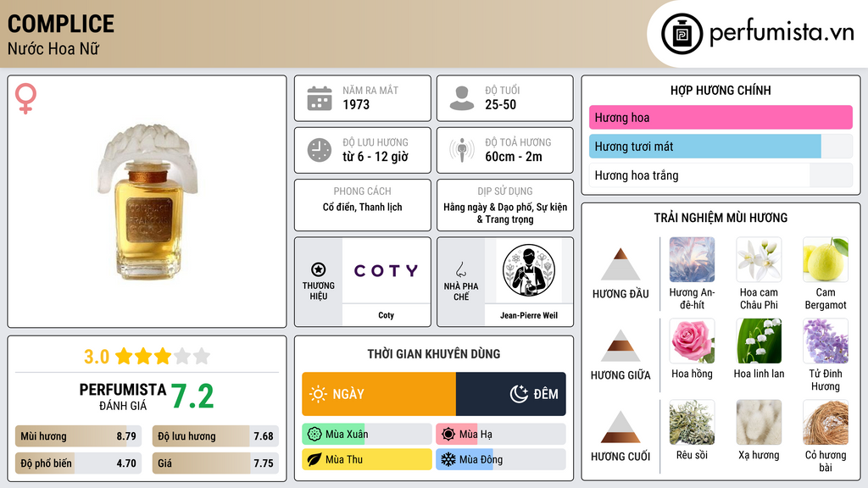Click the pink female gender symbol icon

click(25, 98)
